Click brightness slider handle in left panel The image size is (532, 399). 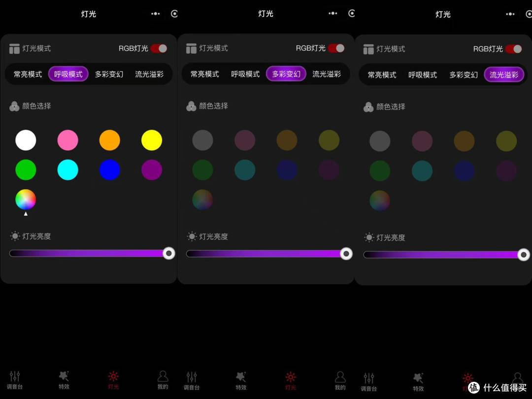(168, 254)
